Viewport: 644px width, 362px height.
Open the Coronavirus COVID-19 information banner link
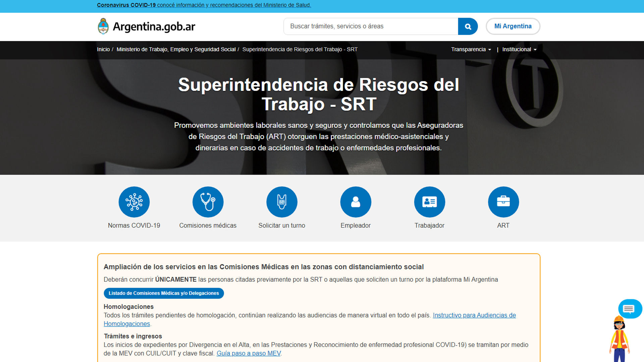point(204,5)
